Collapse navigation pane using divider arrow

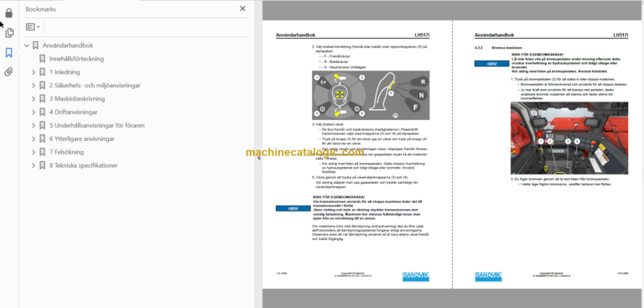pos(258,158)
